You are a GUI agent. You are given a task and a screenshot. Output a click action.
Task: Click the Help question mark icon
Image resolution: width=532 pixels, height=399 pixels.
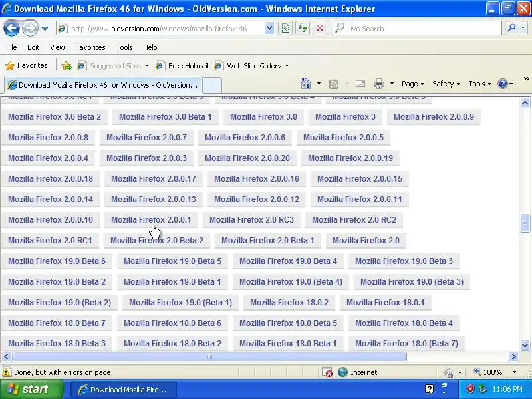point(503,84)
